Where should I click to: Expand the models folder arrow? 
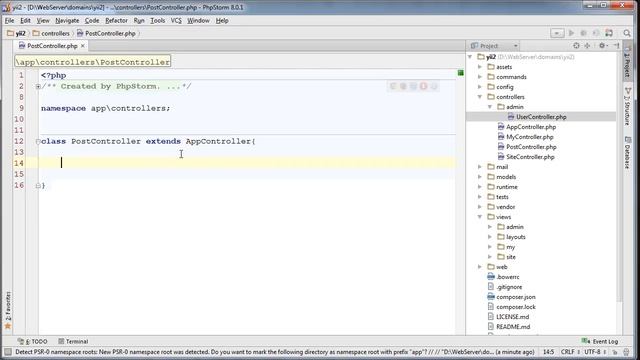(480, 177)
